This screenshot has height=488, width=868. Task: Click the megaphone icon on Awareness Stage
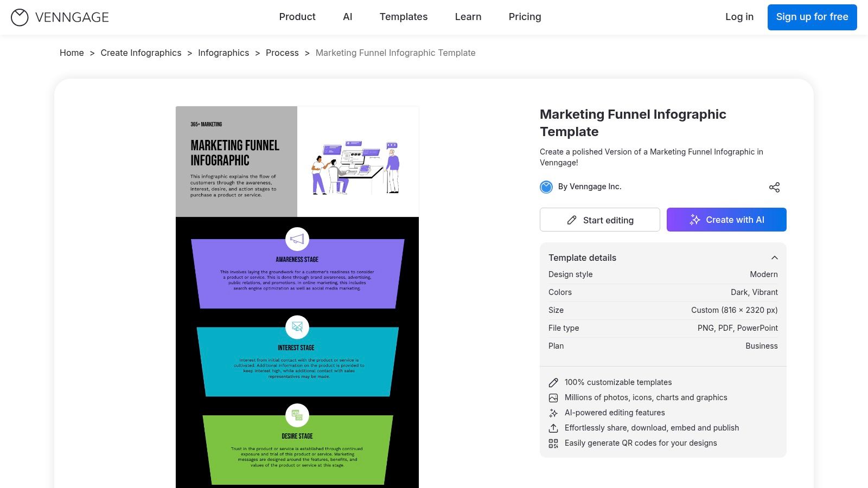[297, 239]
